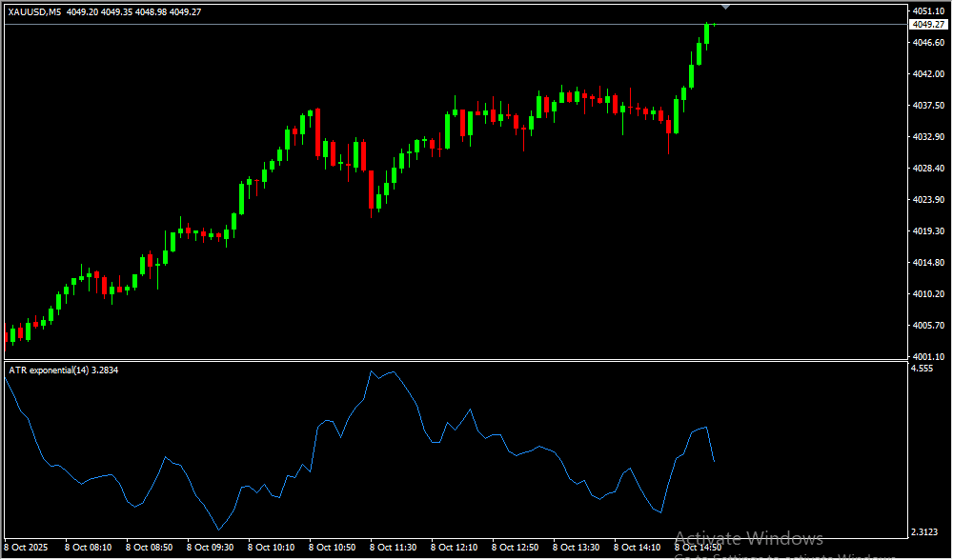Click the highest peak of the ATR line
The image size is (953, 560).
pos(372,371)
